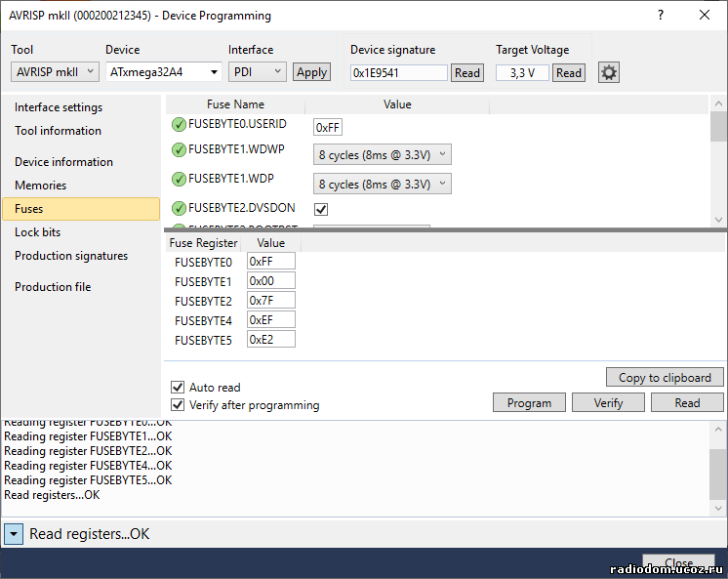Click the Device signature field 0x1E9541

point(398,73)
